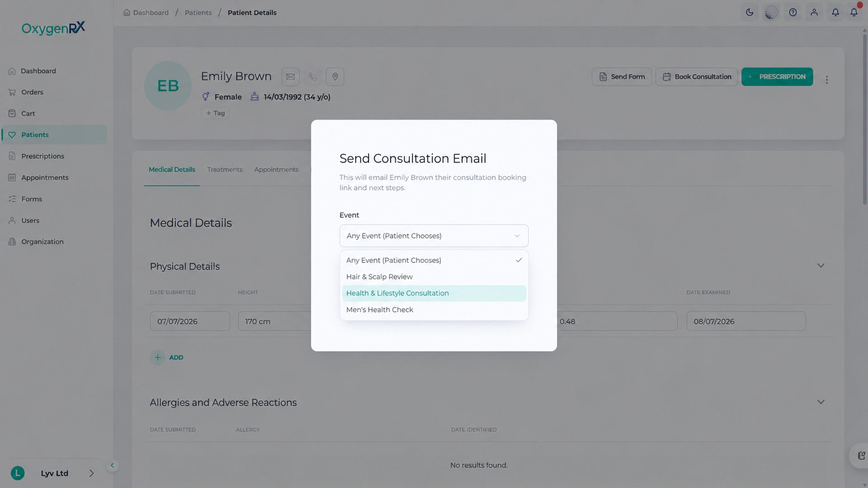Viewport: 868px width, 488px height.
Task: Open Users in the sidebar
Action: [54, 221]
